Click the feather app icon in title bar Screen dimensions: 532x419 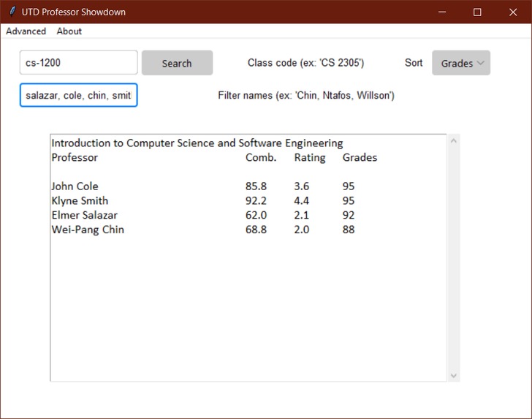pos(12,12)
